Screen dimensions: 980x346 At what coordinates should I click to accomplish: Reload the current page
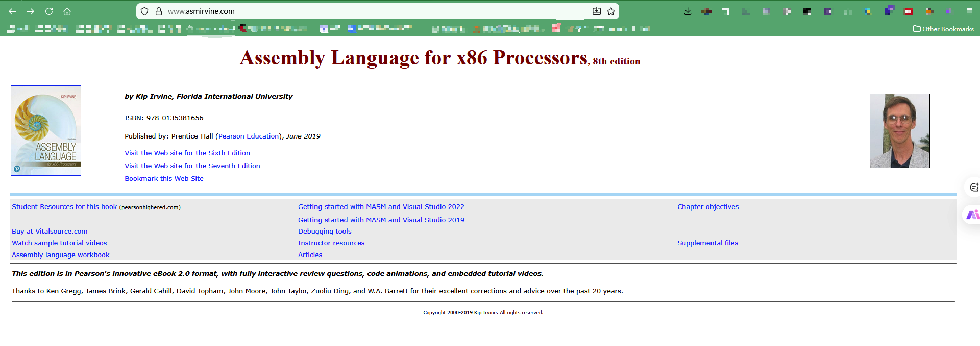[x=49, y=11]
